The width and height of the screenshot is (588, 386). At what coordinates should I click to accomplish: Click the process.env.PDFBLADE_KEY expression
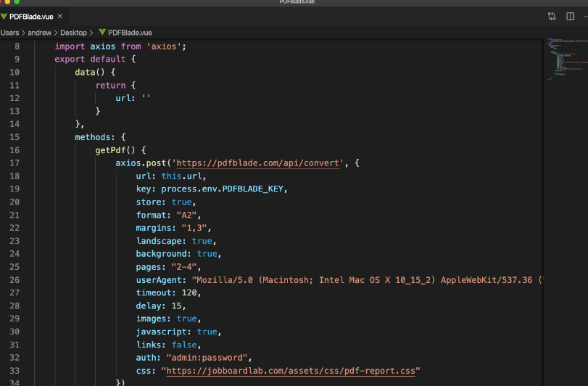coord(222,189)
